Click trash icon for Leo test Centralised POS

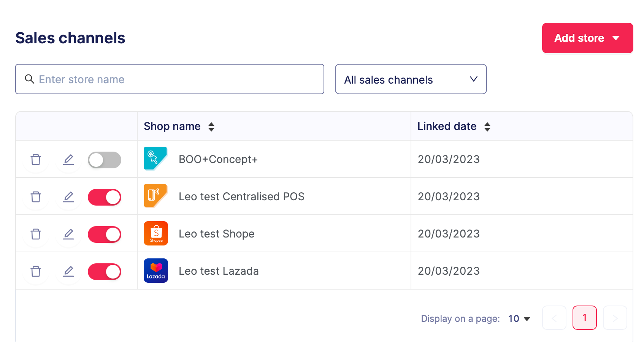[36, 197]
